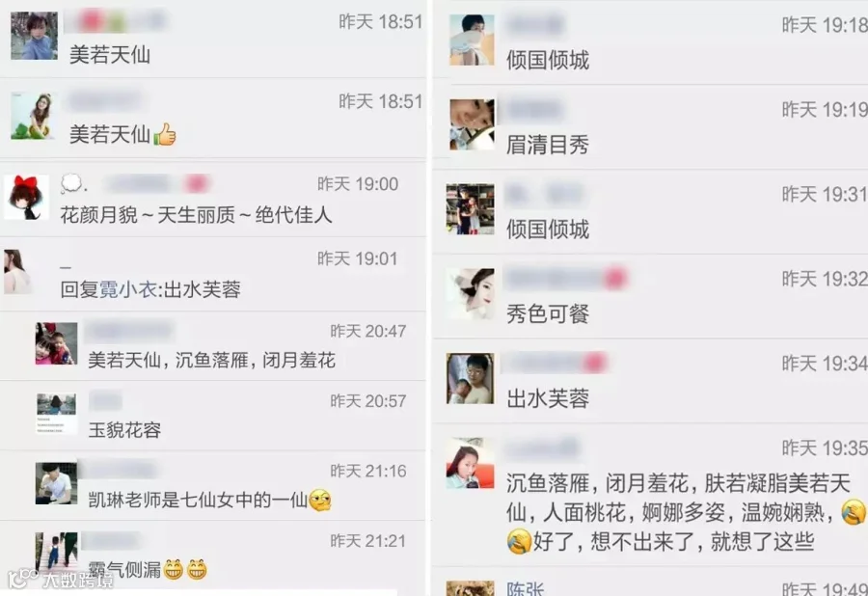Viewport: 868px width, 596px height.
Task: Click second grinning emoji after 霸气侧漏
Action: pyautogui.click(x=197, y=569)
